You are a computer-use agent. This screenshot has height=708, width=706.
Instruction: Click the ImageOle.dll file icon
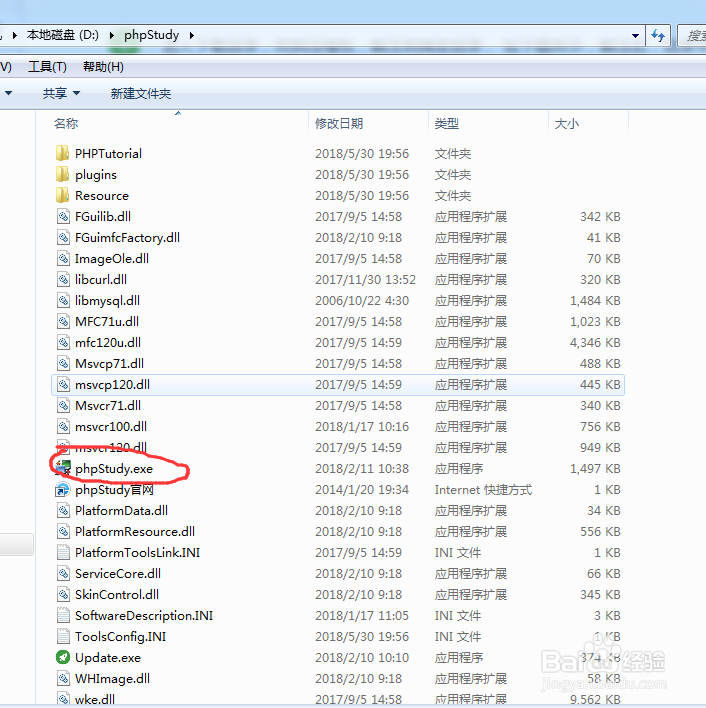coord(63,258)
